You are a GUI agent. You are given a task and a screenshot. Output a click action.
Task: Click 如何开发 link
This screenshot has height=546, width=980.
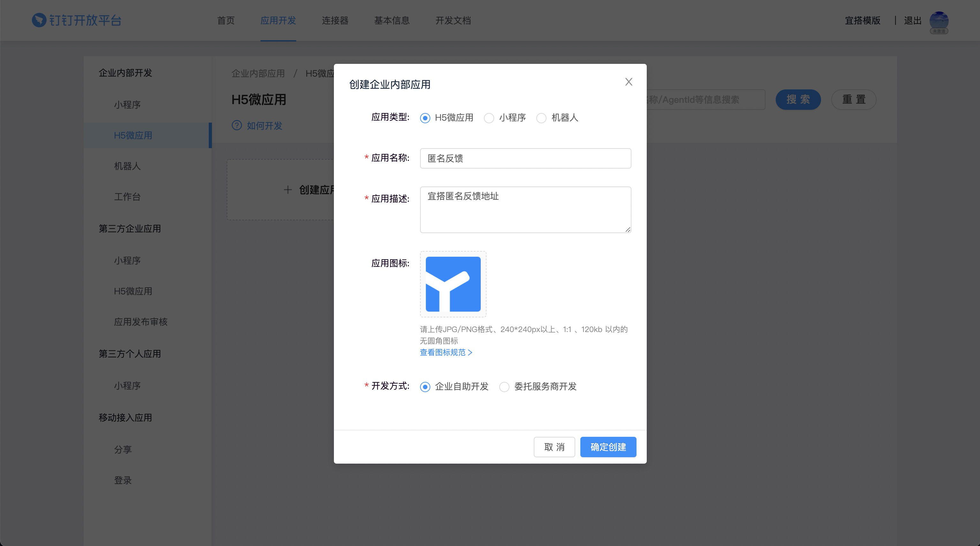coord(264,125)
